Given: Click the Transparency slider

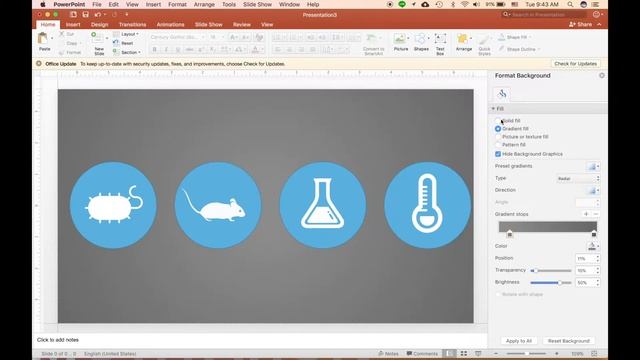Looking at the screenshot, I should (551, 271).
